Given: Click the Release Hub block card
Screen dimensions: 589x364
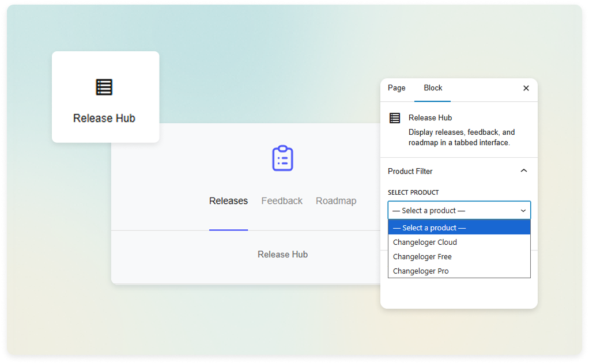Looking at the screenshot, I should tap(105, 97).
